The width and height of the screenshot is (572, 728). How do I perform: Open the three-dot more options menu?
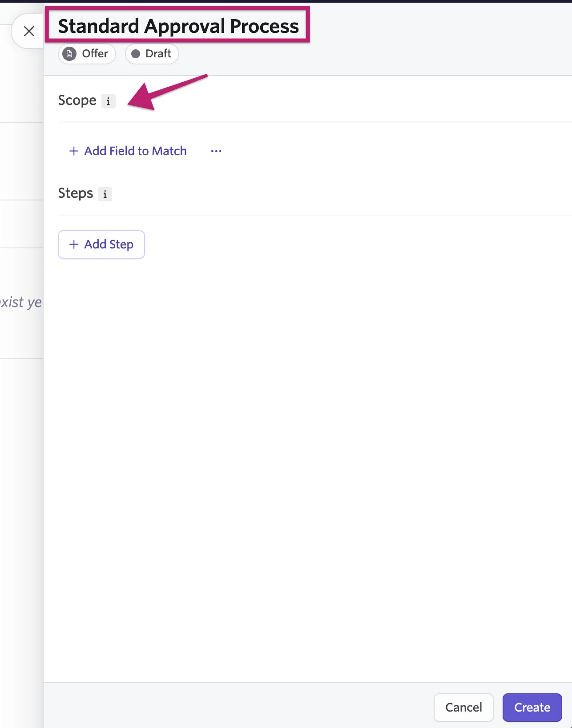216,151
